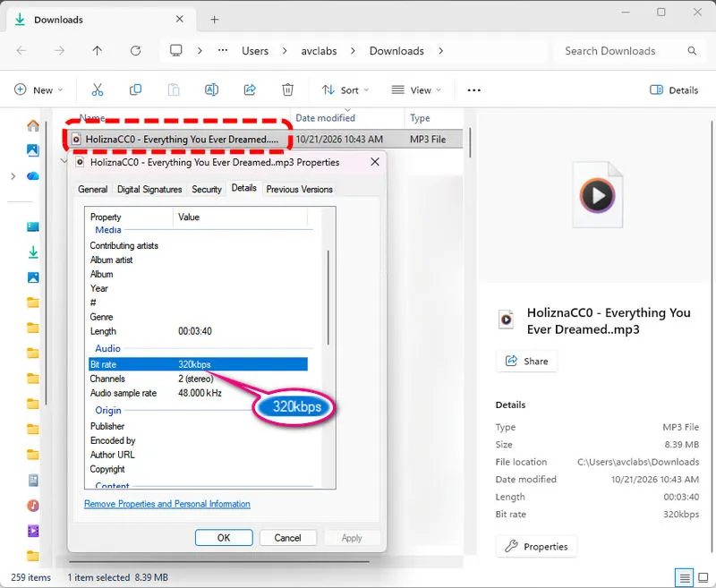716x588 pixels.
Task: Click the Search Downloads field
Action: point(630,51)
